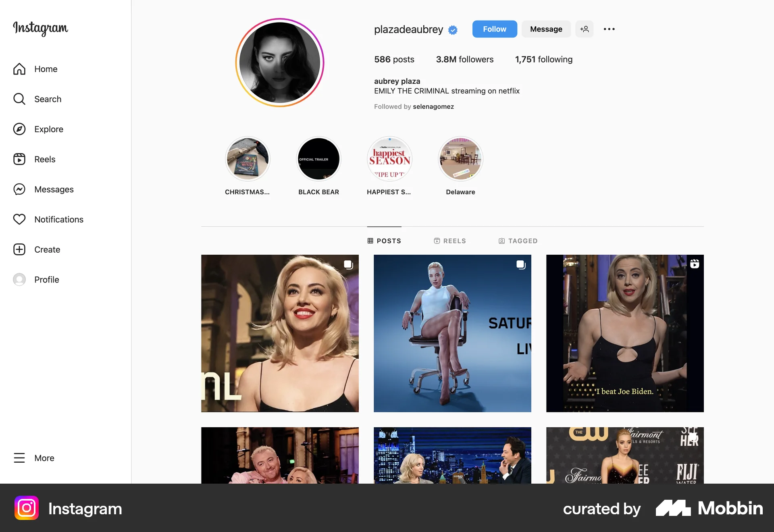Viewport: 774px width, 532px height.
Task: View the 3.8M followers list
Action: tap(464, 59)
